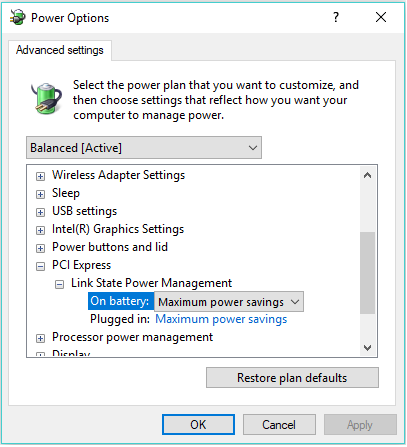The width and height of the screenshot is (407, 447).
Task: Expand Intel(R) Graphics Settings node
Action: [40, 230]
